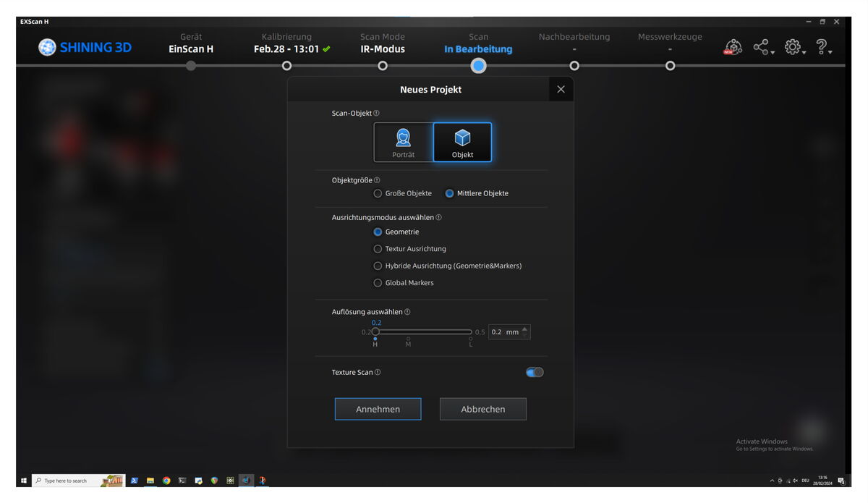Cancel with the Abbrechen button

483,409
